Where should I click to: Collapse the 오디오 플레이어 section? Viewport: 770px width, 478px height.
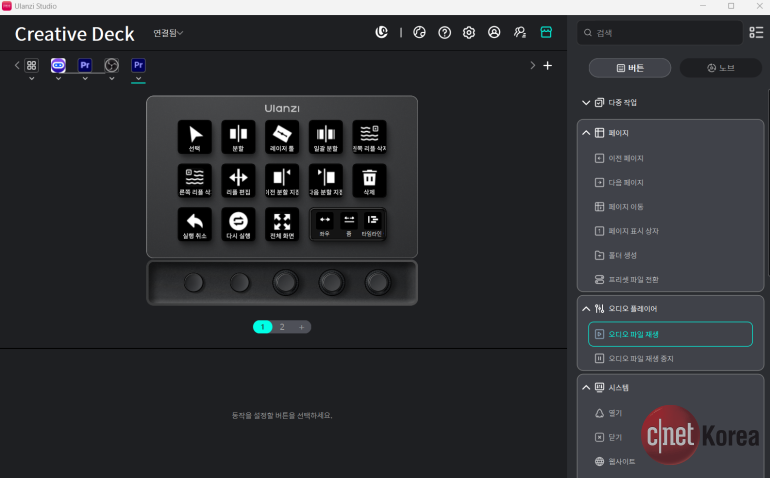click(586, 309)
